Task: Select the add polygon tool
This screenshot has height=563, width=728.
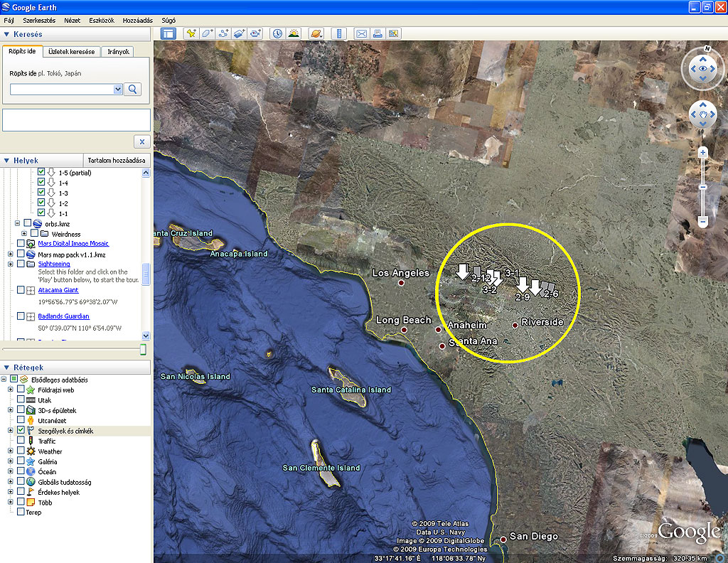Action: click(207, 33)
